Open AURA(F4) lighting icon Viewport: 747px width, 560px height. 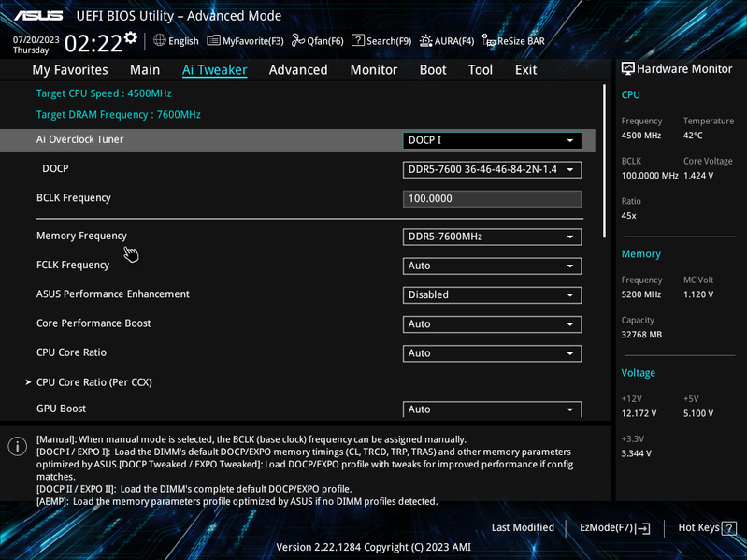click(426, 41)
